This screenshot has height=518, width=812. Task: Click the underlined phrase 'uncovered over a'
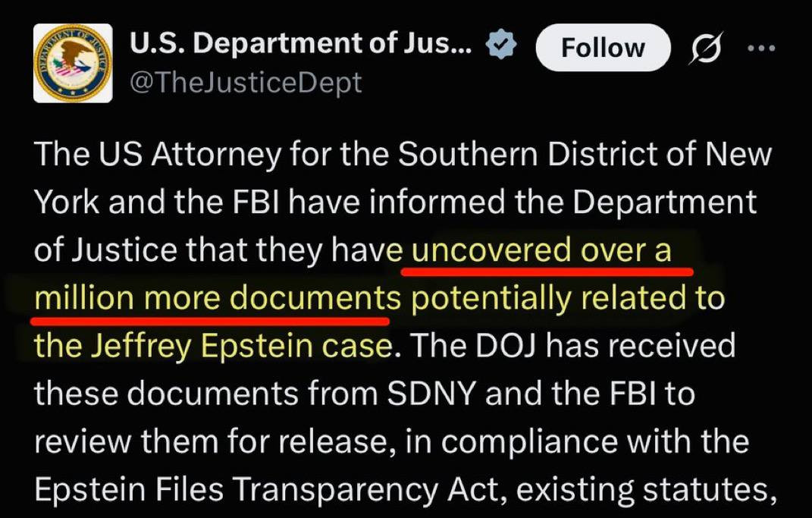(x=541, y=251)
